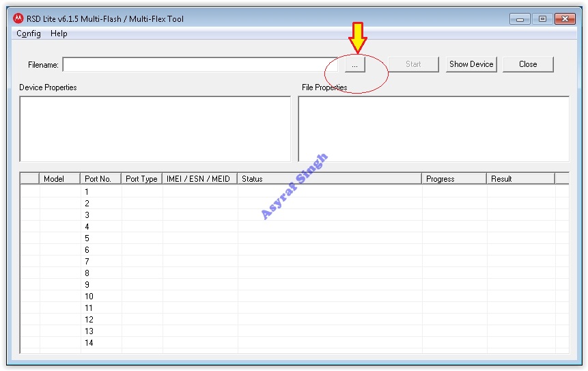Select port row number 10
588x371 pixels.
[294, 297]
